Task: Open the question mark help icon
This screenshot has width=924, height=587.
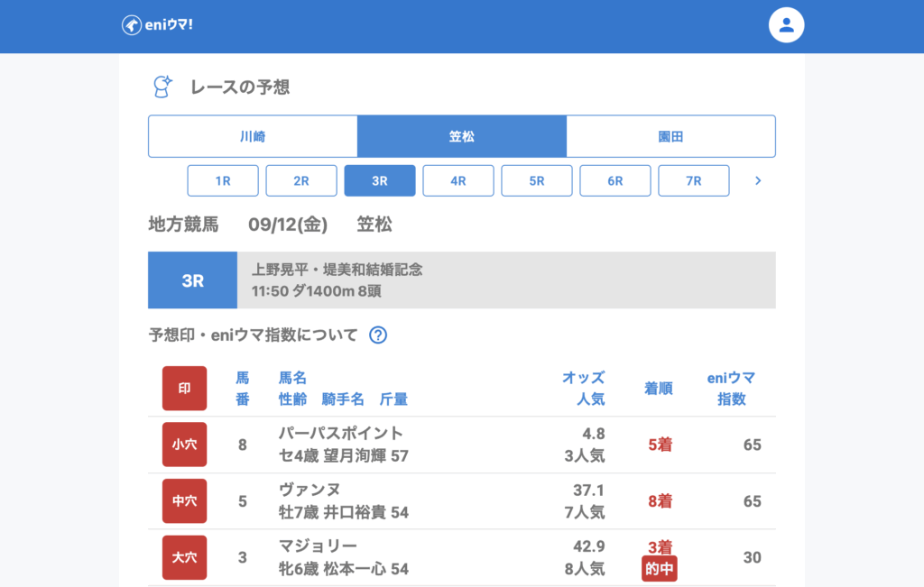Action: (x=378, y=335)
